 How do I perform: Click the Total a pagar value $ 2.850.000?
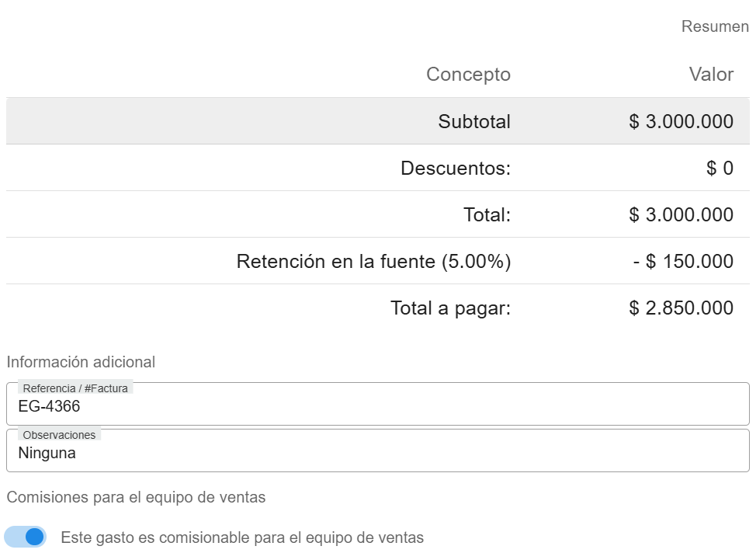(681, 308)
